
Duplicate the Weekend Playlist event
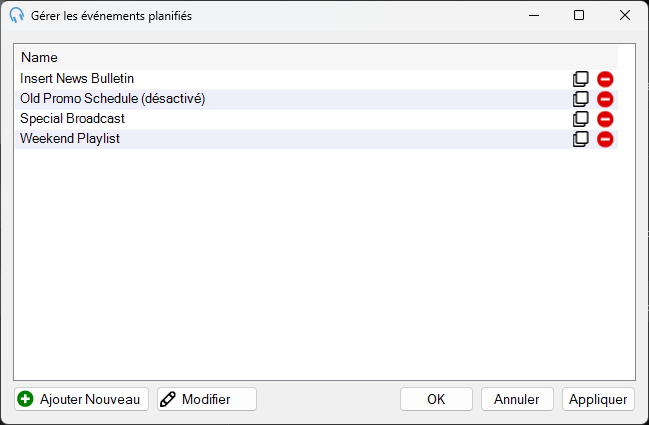[581, 139]
